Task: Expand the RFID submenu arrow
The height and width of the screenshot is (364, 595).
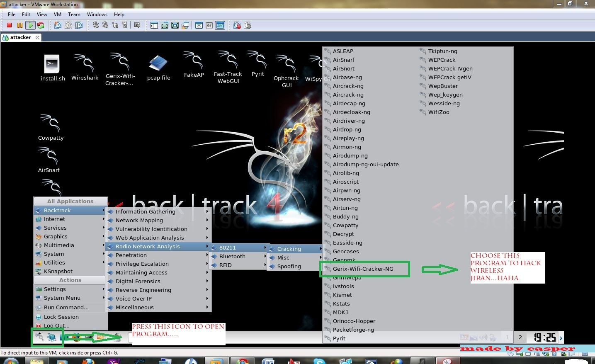Action: 265,265
